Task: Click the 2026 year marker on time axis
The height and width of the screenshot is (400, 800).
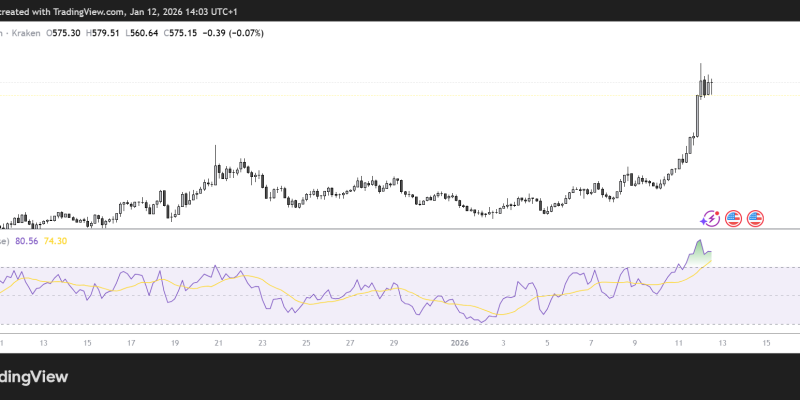Action: click(x=459, y=342)
